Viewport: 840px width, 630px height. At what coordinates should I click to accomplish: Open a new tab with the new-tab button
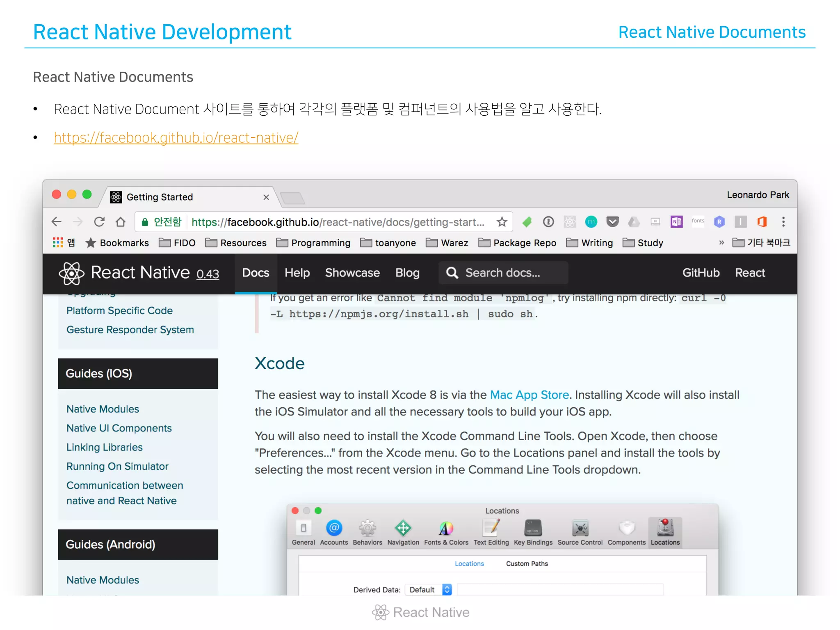tap(292, 199)
